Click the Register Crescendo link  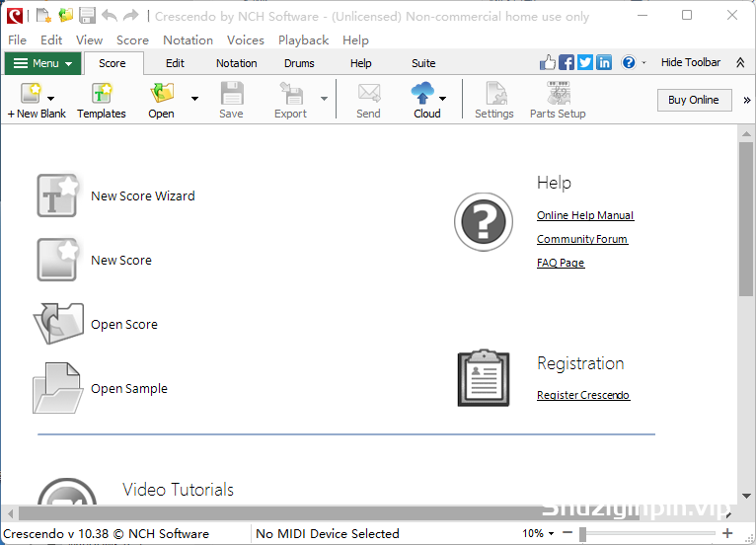[x=583, y=395]
